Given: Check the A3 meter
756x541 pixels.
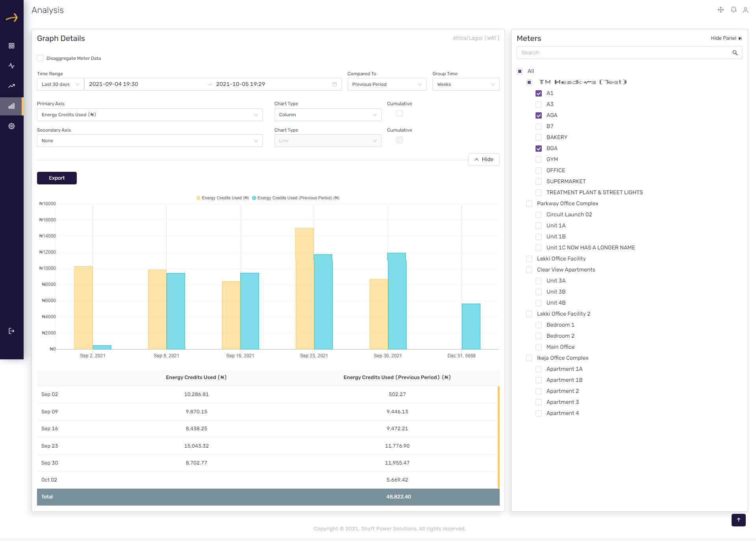Looking at the screenshot, I should click(x=539, y=104).
